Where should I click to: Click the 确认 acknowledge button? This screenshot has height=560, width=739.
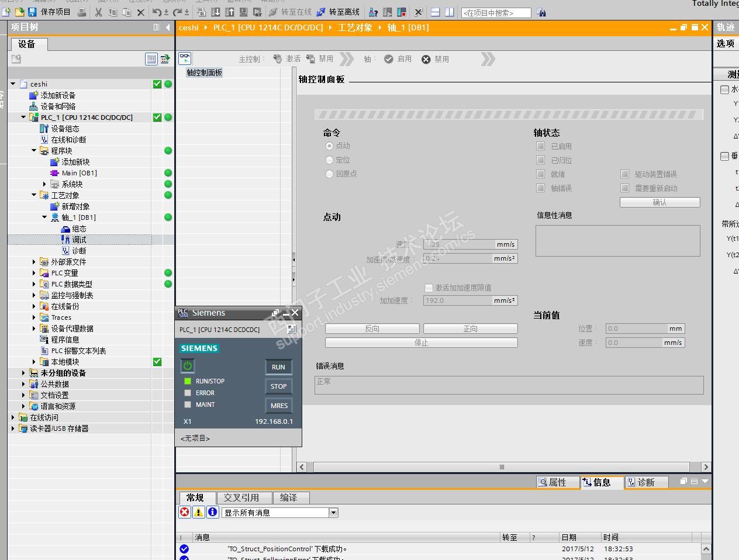(659, 202)
